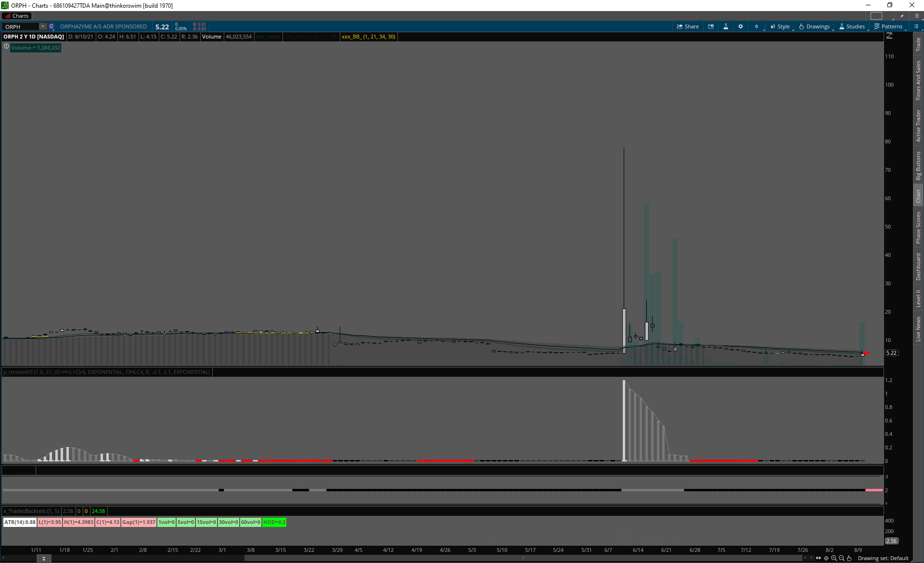Click the Volume info circle indicator
Viewport: 924px width, 563px height.
[x=6, y=47]
